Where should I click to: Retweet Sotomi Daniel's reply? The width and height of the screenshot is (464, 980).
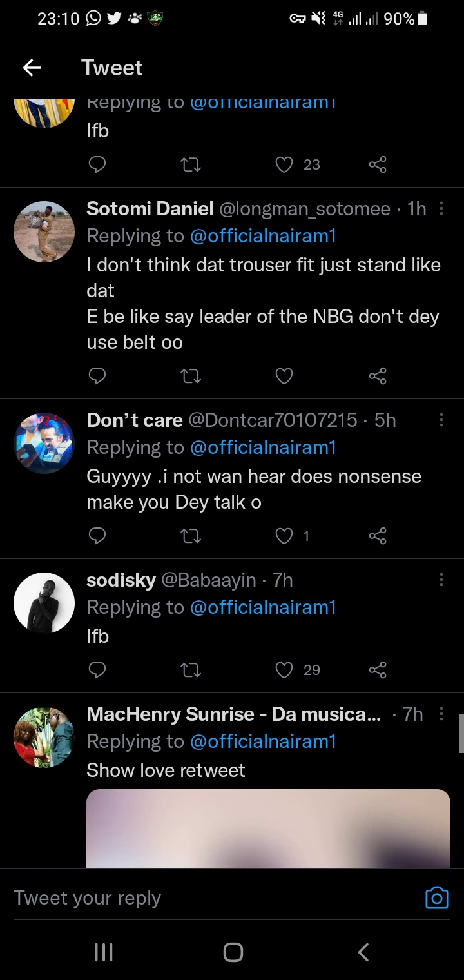click(x=191, y=376)
